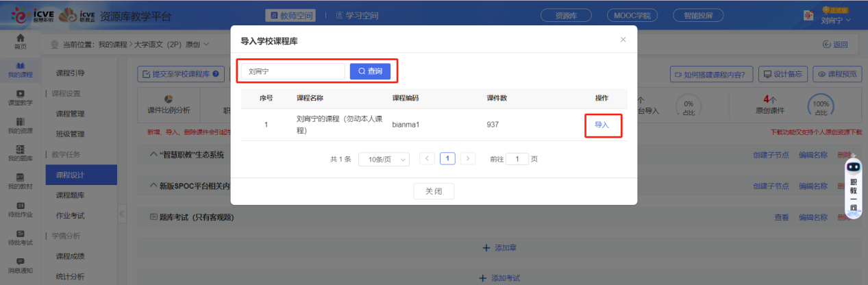868x285 pixels.
Task: Click the 关闭 button in dialog
Action: coord(434,191)
